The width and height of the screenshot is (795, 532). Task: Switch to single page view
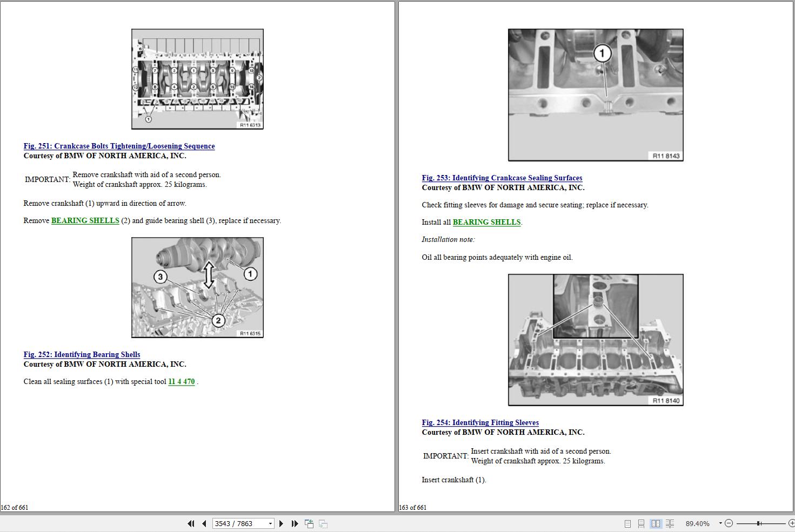(x=627, y=523)
